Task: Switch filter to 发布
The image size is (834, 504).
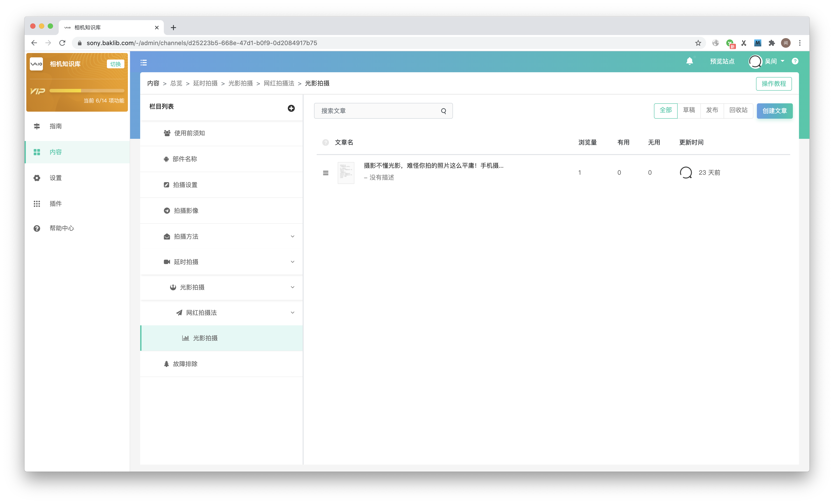Action: click(712, 110)
